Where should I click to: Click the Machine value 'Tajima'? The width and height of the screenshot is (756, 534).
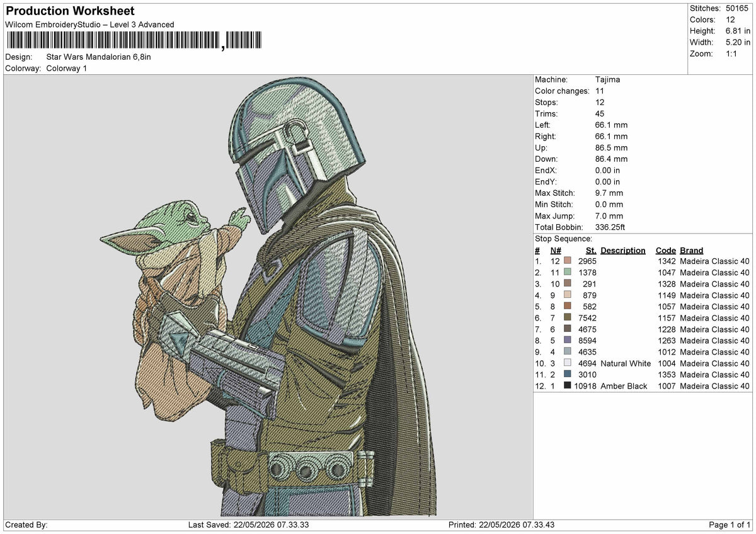point(607,80)
